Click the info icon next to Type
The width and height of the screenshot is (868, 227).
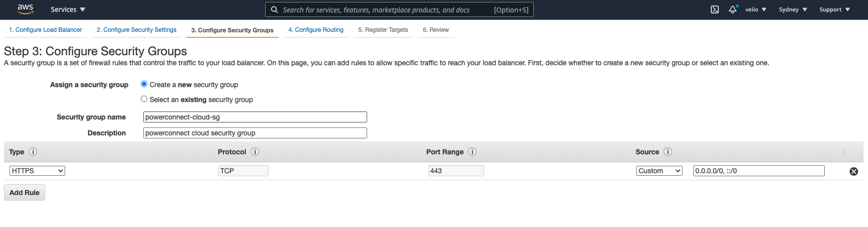pos(33,152)
